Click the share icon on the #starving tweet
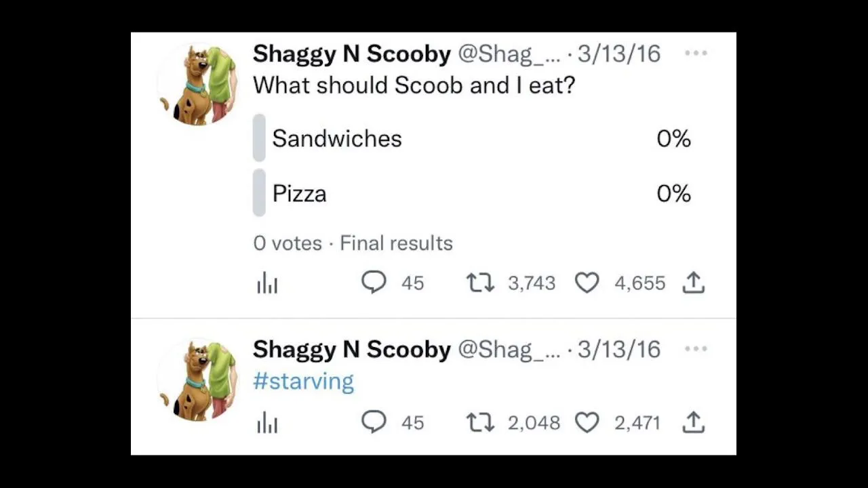Viewport: 868px width, 488px height. (693, 423)
